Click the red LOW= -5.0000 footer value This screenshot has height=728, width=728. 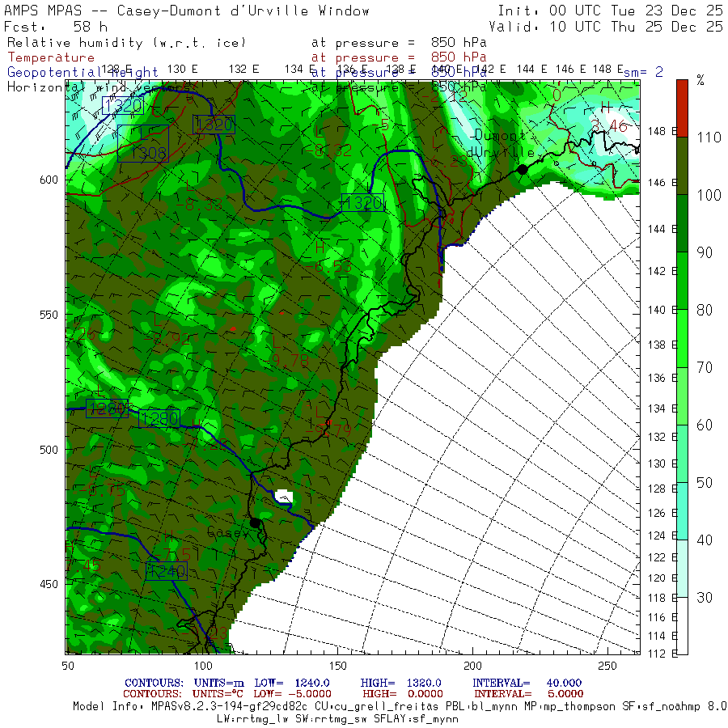click(293, 694)
